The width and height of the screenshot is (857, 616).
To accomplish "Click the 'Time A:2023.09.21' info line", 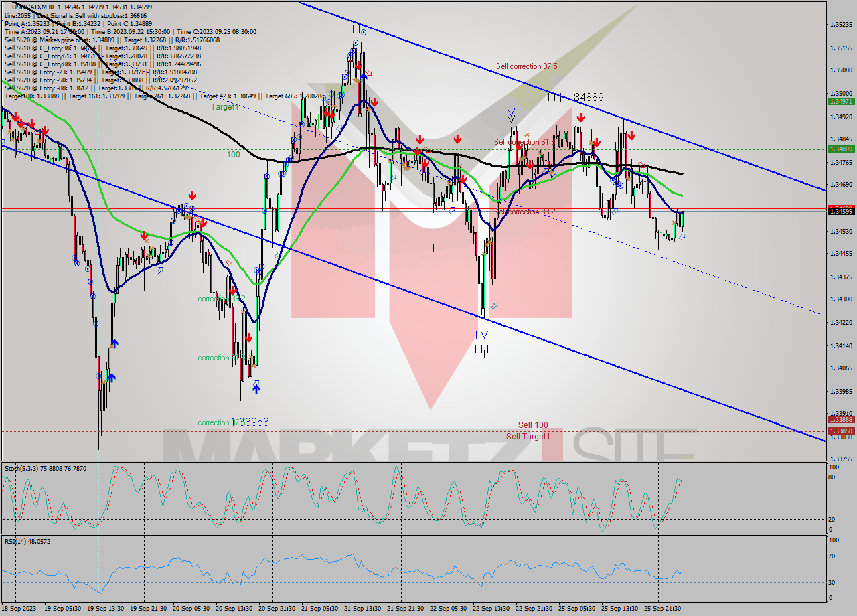I will pos(130,31).
